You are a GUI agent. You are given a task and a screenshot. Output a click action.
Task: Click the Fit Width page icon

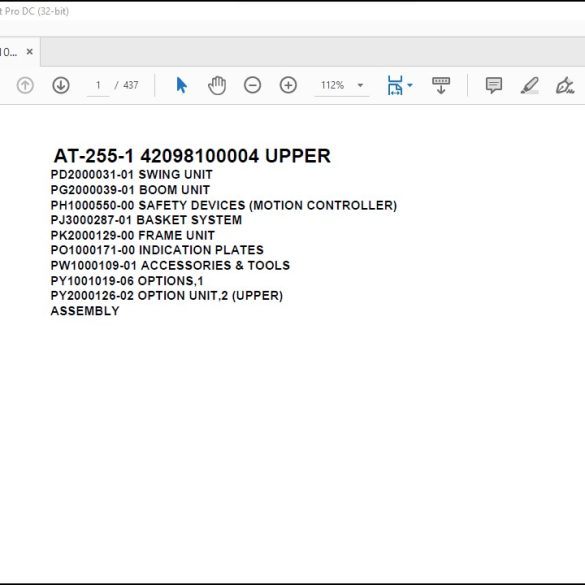click(395, 85)
